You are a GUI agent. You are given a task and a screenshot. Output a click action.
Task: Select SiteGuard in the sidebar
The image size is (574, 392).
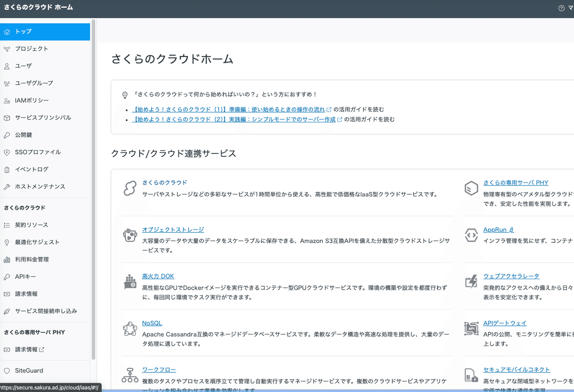click(45, 370)
